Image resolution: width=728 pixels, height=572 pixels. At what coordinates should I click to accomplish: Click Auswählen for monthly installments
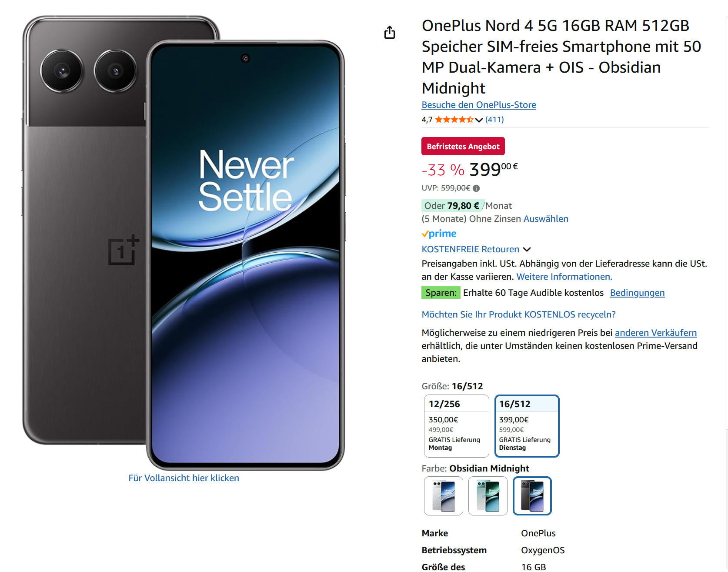[546, 219]
